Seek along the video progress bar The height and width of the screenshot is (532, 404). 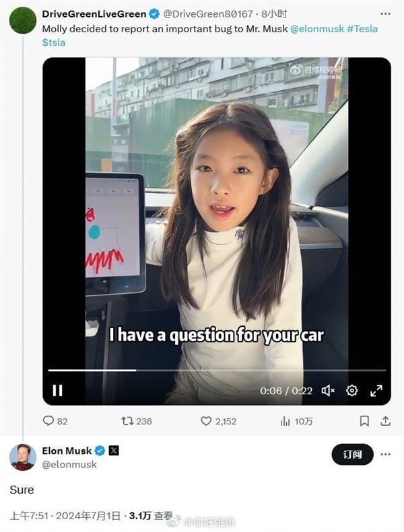217,370
